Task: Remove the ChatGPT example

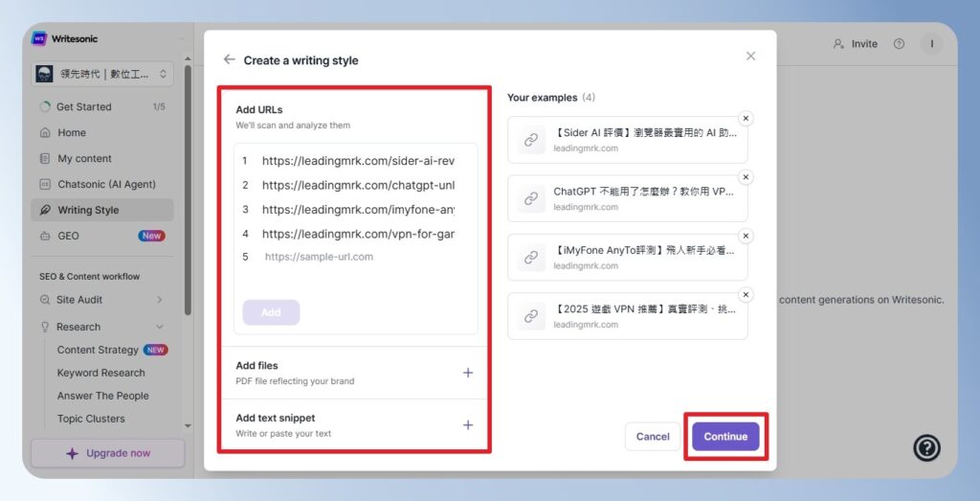Action: (x=745, y=177)
